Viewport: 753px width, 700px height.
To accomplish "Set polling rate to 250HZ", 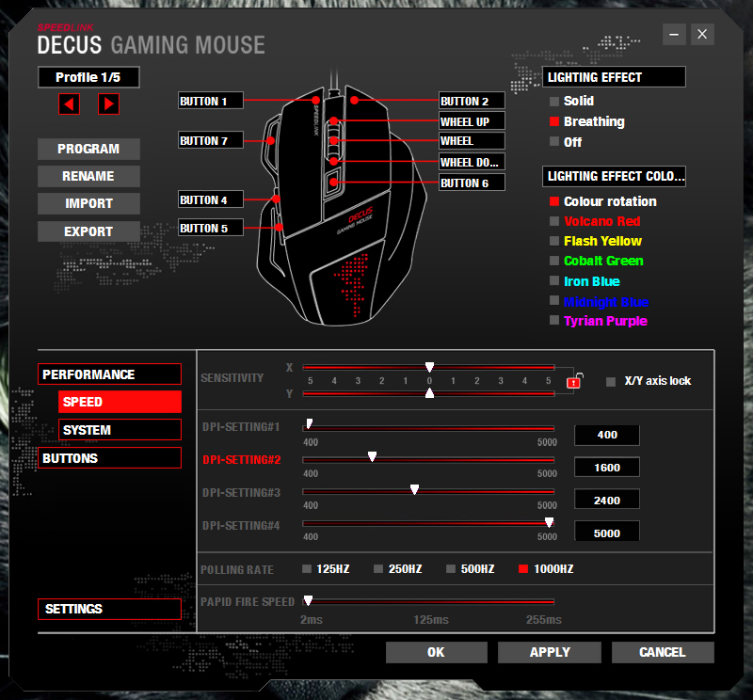I will 378,569.
